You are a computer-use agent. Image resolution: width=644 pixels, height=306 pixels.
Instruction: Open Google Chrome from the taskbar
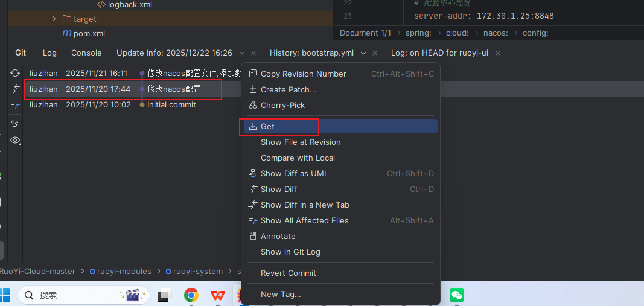click(191, 295)
